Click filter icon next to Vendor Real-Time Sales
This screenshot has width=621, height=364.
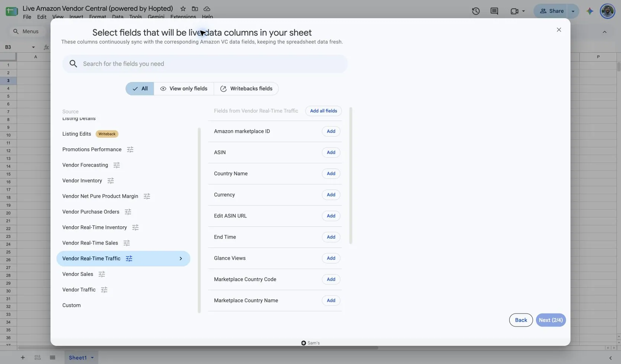click(127, 243)
